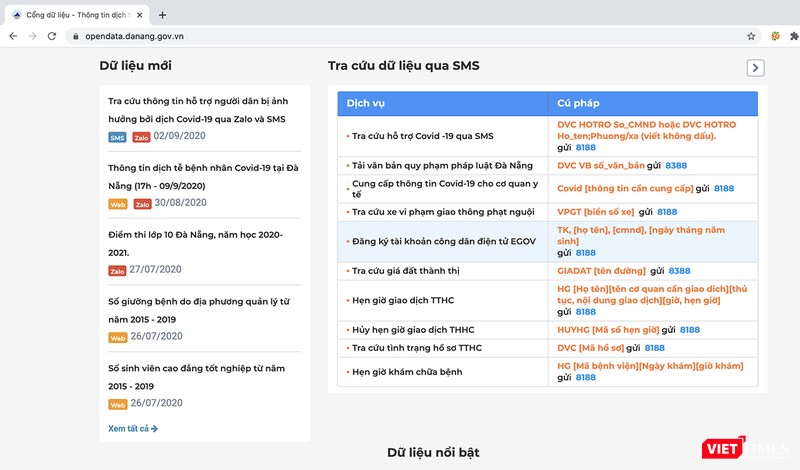Image resolution: width=800 pixels, height=470 pixels.
Task: Expand SMS panel using the right chevron button
Action: pyautogui.click(x=756, y=67)
